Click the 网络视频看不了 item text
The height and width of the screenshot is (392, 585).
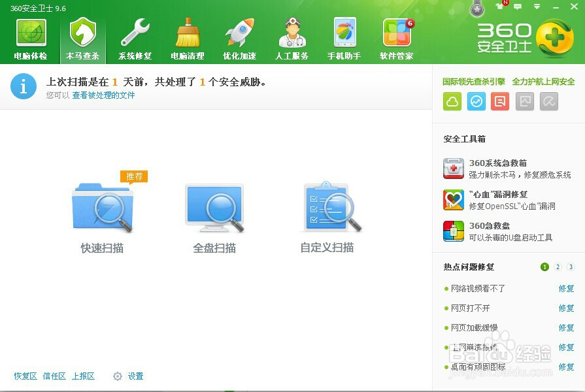point(478,288)
